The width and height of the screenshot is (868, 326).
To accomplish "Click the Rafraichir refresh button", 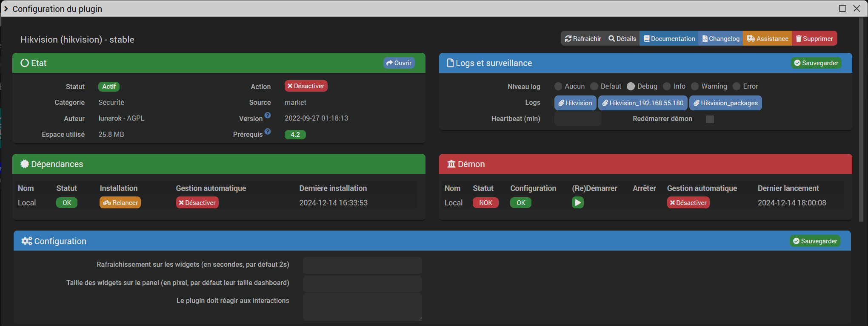I will point(582,38).
